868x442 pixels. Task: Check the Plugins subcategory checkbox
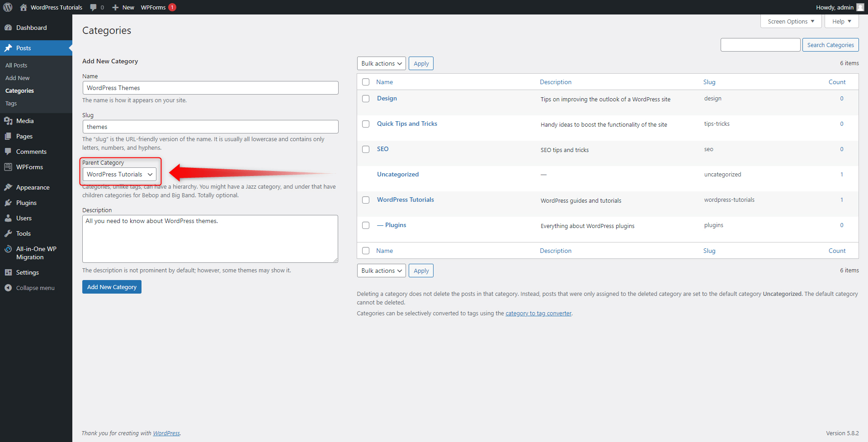(366, 225)
